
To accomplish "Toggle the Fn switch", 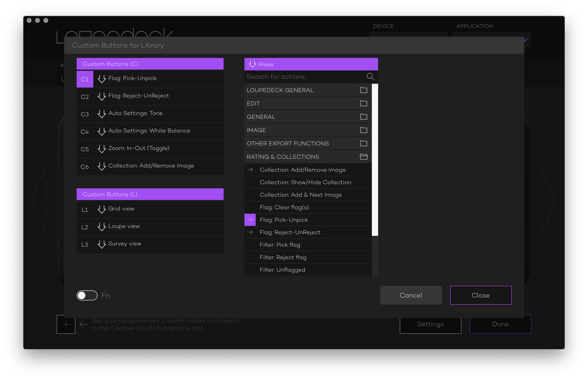I will (x=87, y=295).
